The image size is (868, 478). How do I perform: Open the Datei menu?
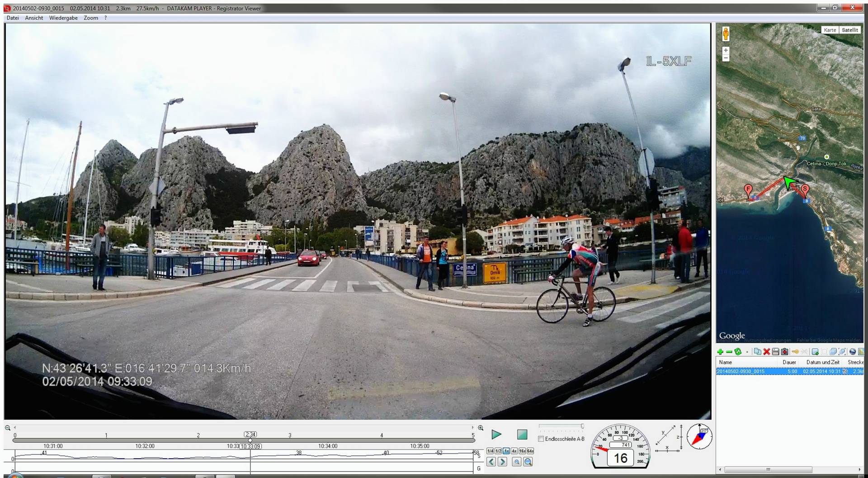tap(13, 18)
